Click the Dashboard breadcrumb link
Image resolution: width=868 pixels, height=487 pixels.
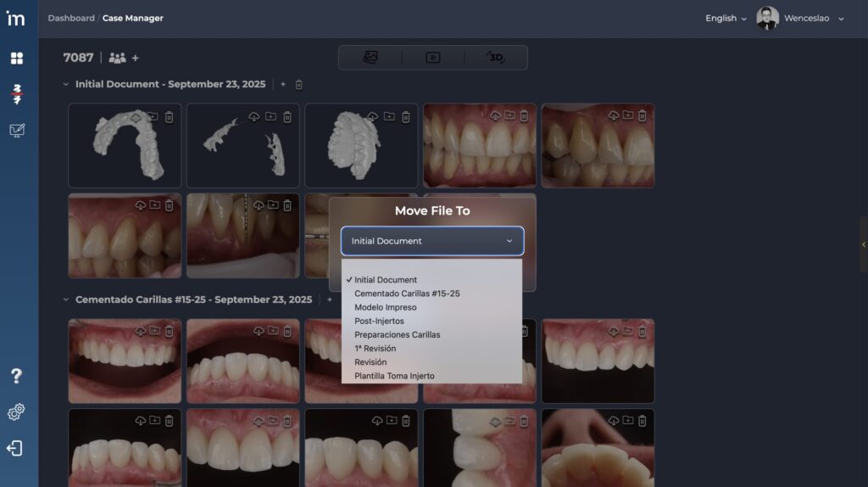coord(71,18)
